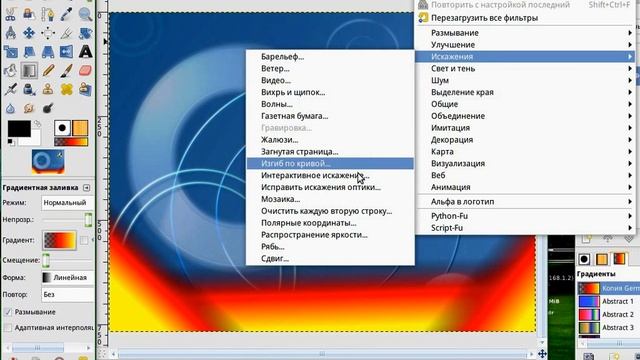Screen dimensions: 640x360
Task: Click the active image thumbnail in toolbox
Action: click(x=48, y=162)
